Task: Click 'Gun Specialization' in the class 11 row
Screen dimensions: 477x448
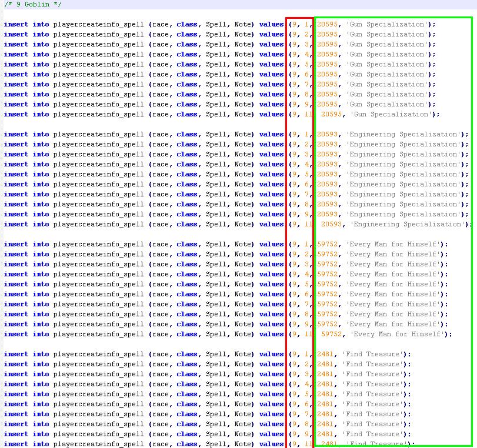Action: point(392,115)
